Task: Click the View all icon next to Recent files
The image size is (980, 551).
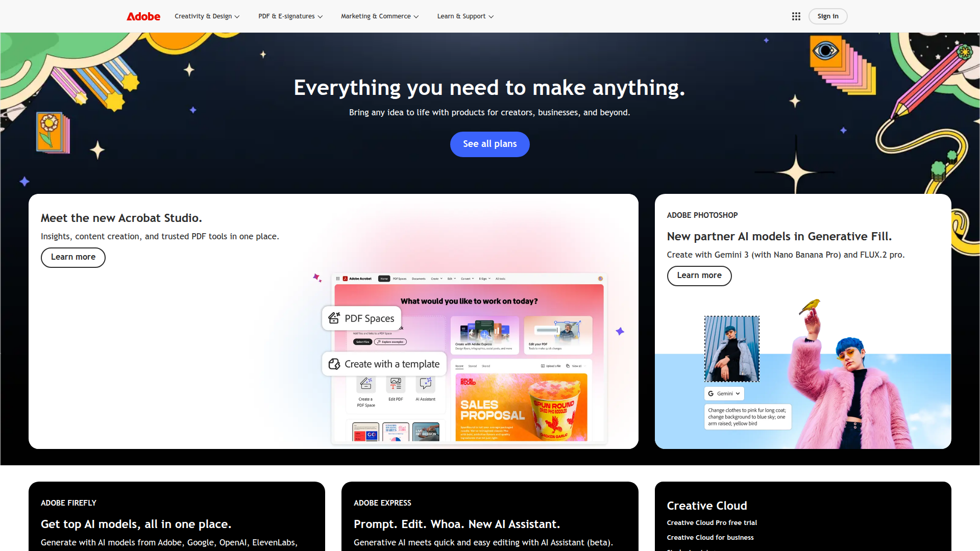Action: [568, 366]
